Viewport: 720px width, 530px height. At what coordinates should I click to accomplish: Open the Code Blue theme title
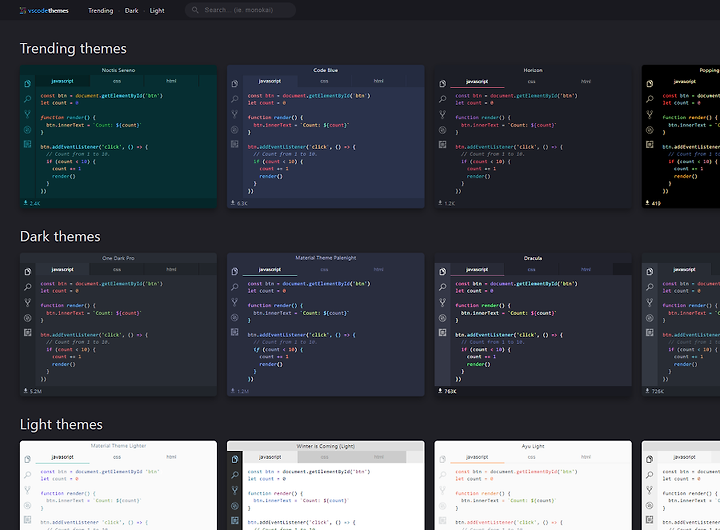(326, 70)
